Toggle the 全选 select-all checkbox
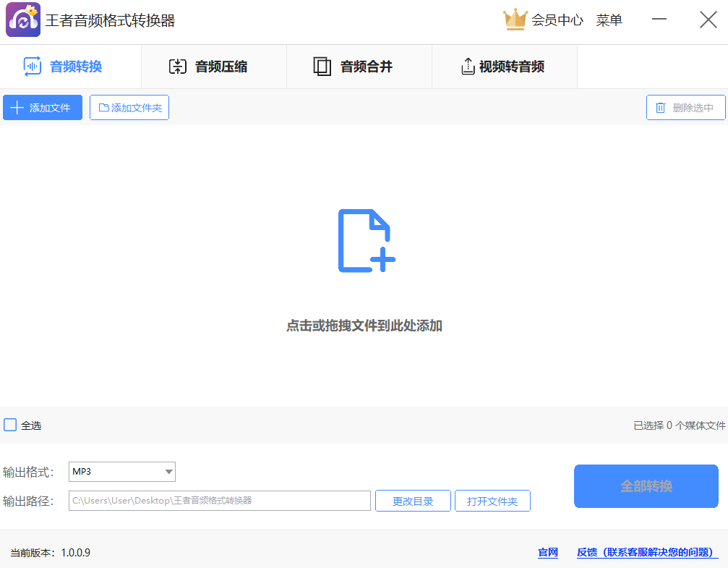Image resolution: width=728 pixels, height=568 pixels. click(x=10, y=425)
